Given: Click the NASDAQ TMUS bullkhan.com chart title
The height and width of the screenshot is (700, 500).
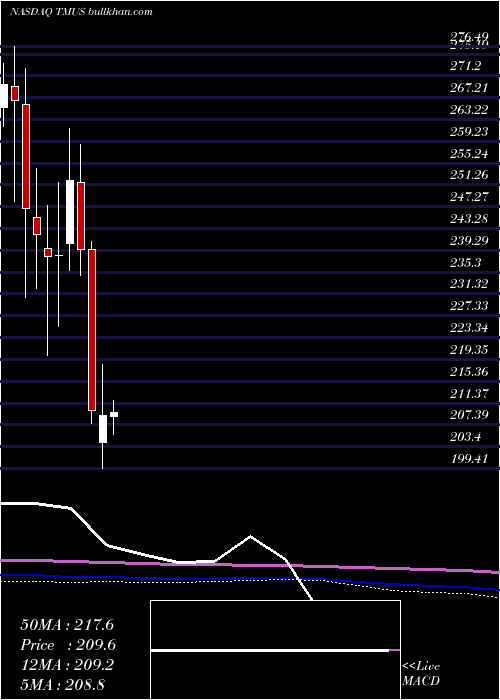Looking at the screenshot, I should click(x=81, y=11).
